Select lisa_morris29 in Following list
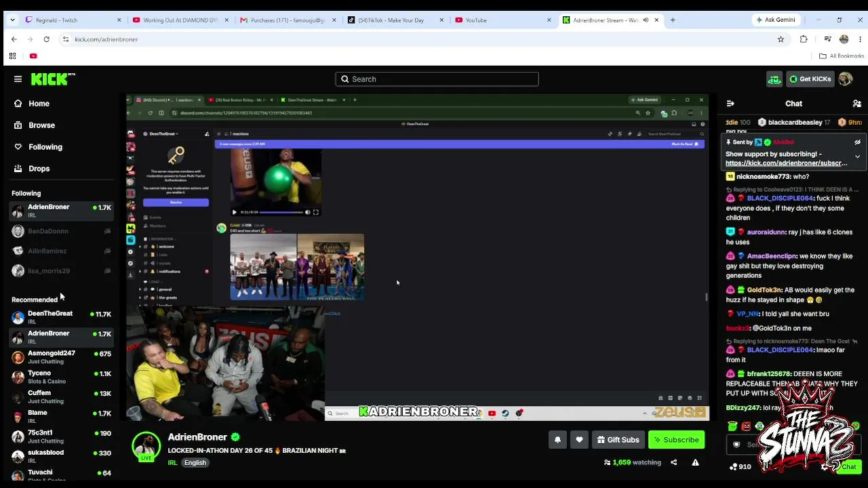This screenshot has height=488, width=868. pyautogui.click(x=61, y=271)
